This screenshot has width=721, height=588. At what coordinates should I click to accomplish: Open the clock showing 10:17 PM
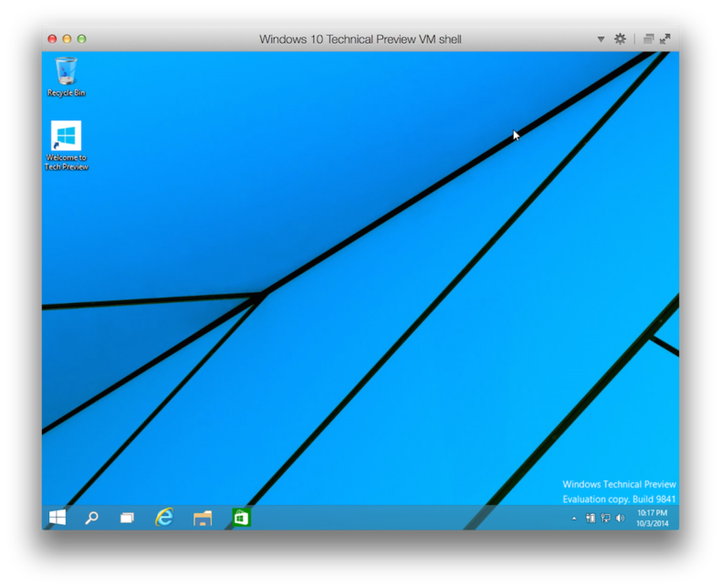(x=652, y=518)
